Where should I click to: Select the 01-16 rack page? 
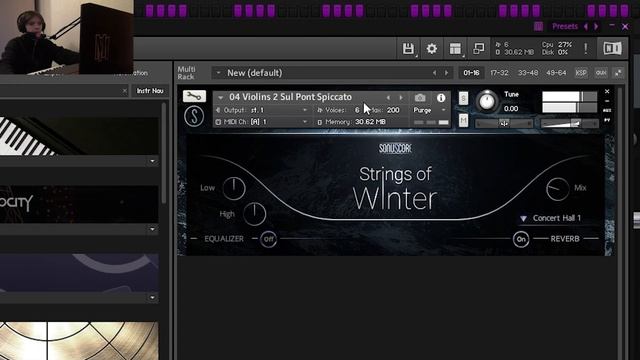tap(471, 73)
